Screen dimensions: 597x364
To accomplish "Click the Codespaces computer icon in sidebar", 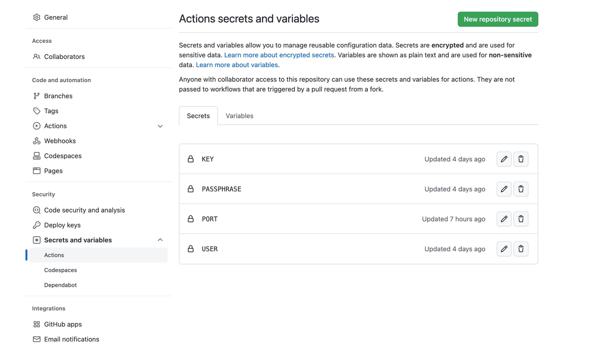I will click(36, 155).
